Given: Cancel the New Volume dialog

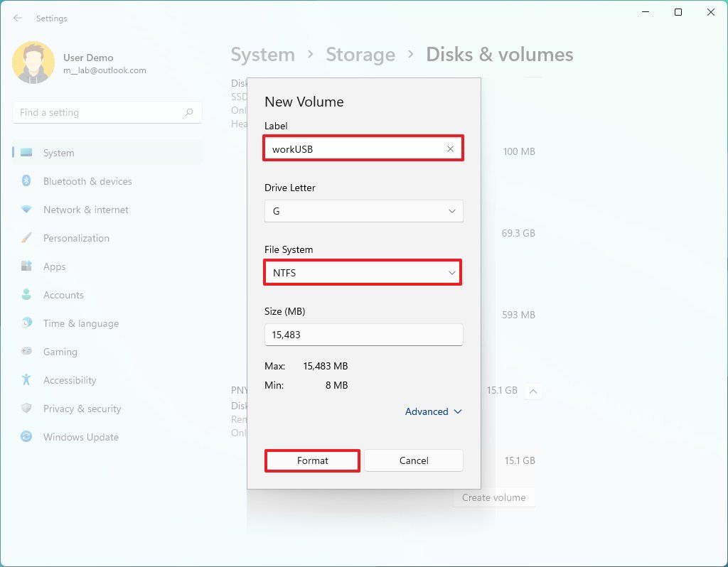Looking at the screenshot, I should [414, 460].
